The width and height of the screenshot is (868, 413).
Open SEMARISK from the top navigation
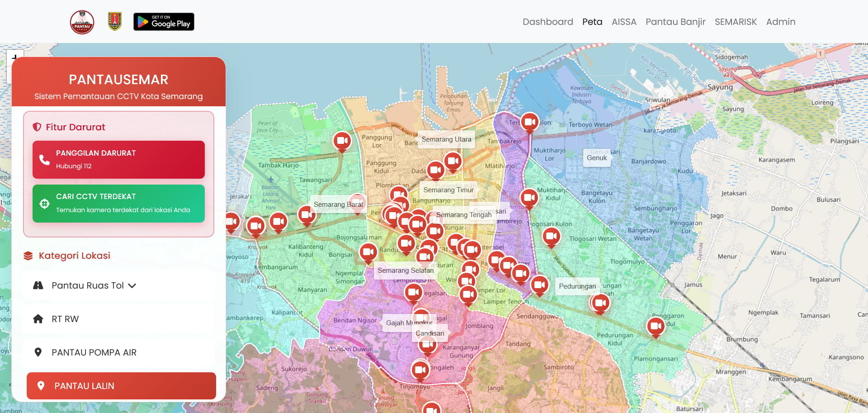click(736, 22)
